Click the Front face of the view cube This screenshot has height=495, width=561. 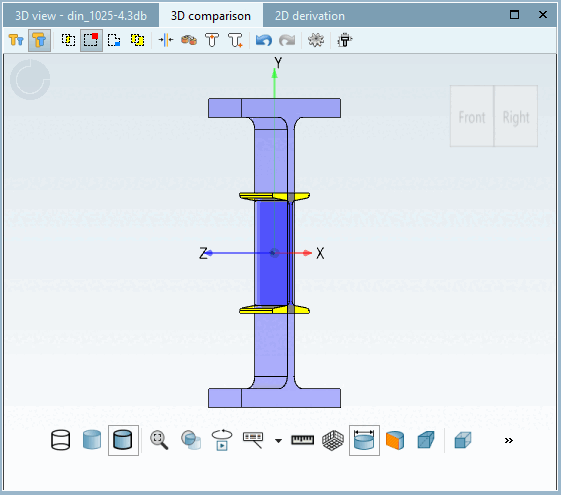[x=472, y=116]
